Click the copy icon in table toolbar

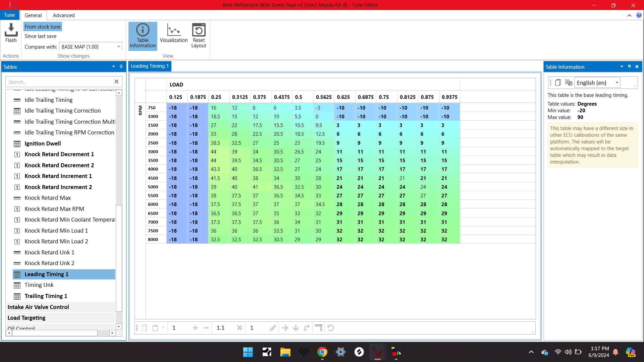pos(145,328)
